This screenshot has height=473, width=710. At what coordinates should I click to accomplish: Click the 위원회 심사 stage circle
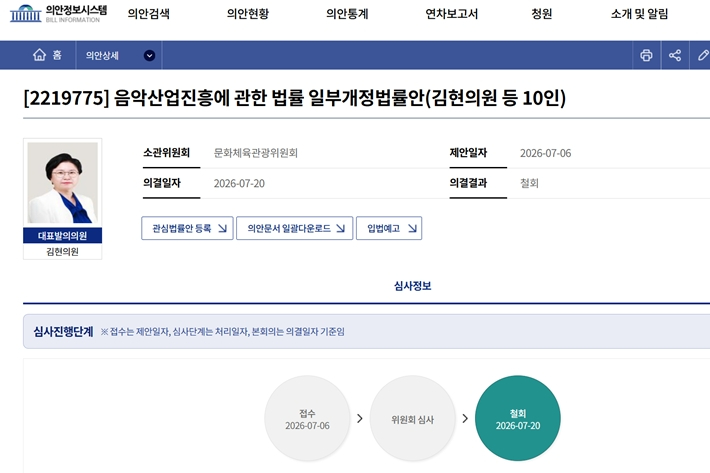413,418
